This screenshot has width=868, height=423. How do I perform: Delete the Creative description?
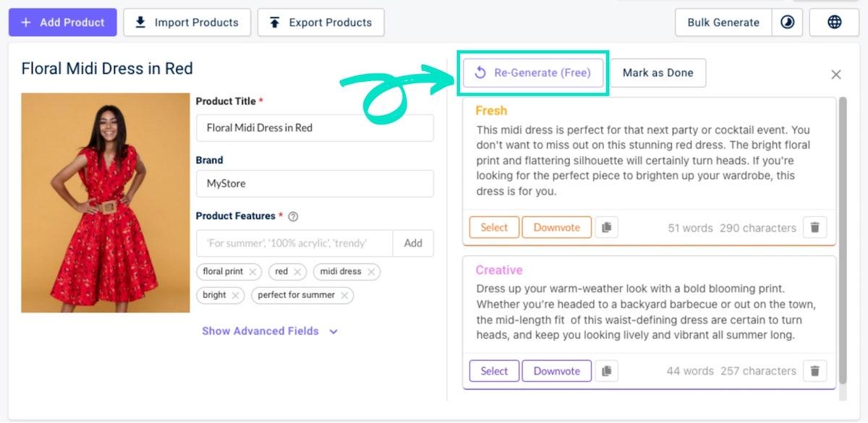pos(814,371)
